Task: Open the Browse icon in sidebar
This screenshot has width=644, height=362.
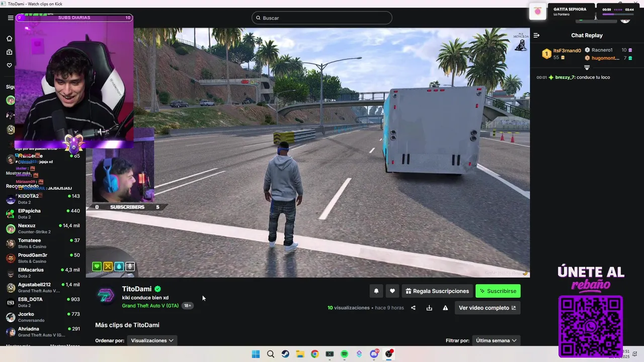Action: [x=9, y=52]
